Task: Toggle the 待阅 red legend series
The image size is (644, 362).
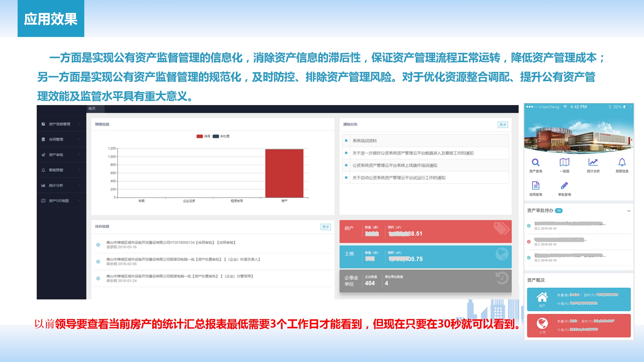Action: tap(200, 136)
